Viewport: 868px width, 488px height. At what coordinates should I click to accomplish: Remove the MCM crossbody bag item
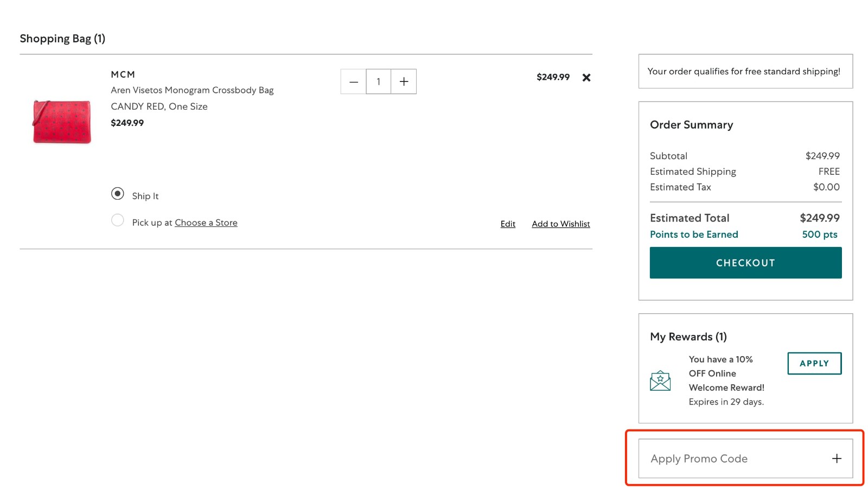586,78
